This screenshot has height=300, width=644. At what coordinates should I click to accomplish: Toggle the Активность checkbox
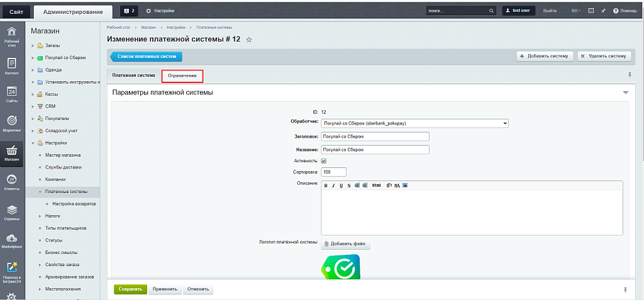click(x=324, y=161)
